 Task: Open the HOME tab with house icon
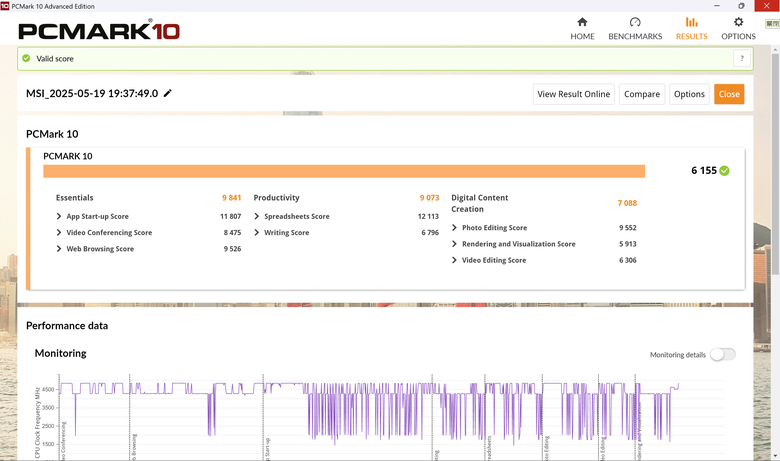pyautogui.click(x=582, y=29)
